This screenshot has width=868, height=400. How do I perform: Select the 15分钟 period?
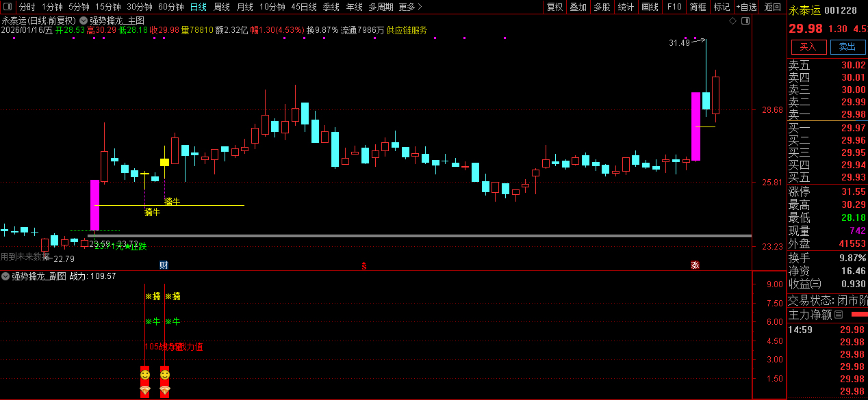pos(107,7)
